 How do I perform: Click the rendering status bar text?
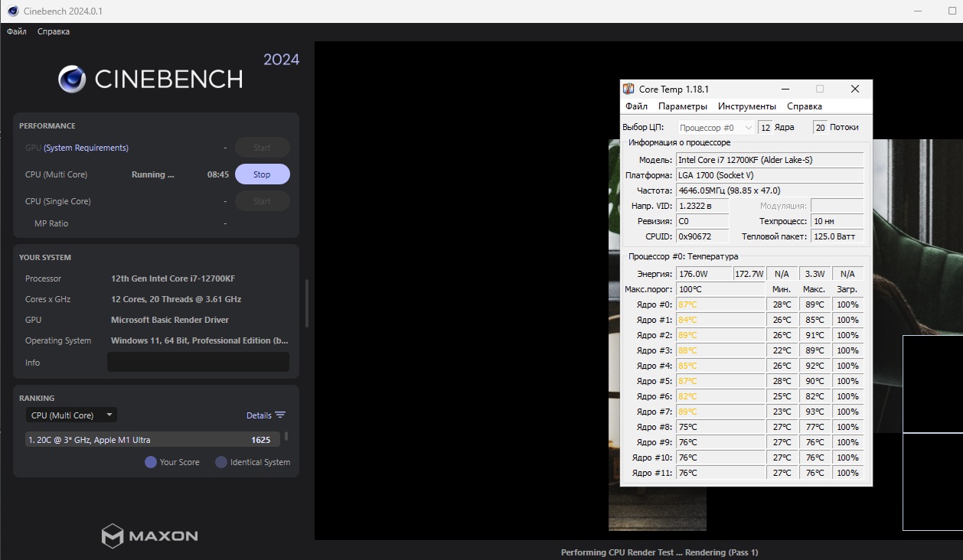[659, 552]
